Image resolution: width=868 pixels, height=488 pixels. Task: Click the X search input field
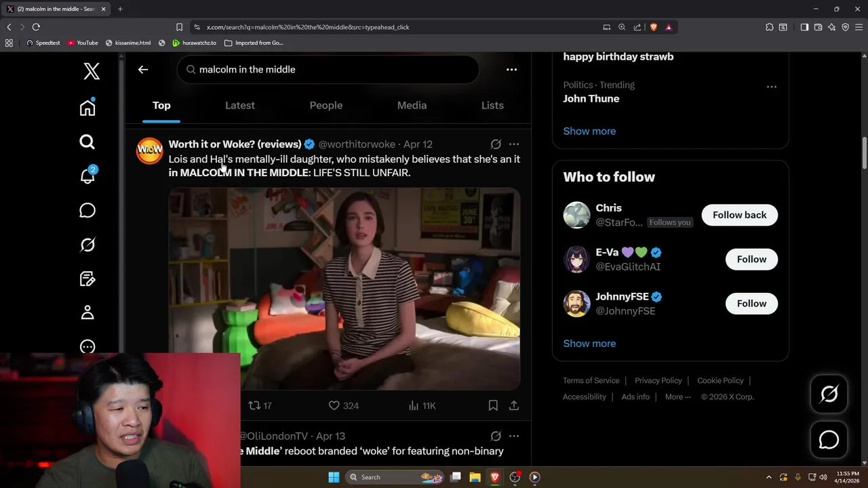coord(328,69)
